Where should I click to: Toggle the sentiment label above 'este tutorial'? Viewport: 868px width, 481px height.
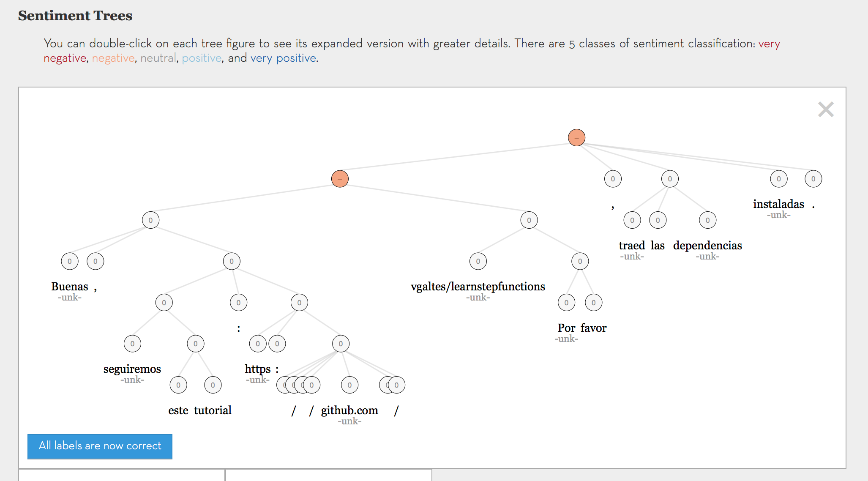[195, 343]
